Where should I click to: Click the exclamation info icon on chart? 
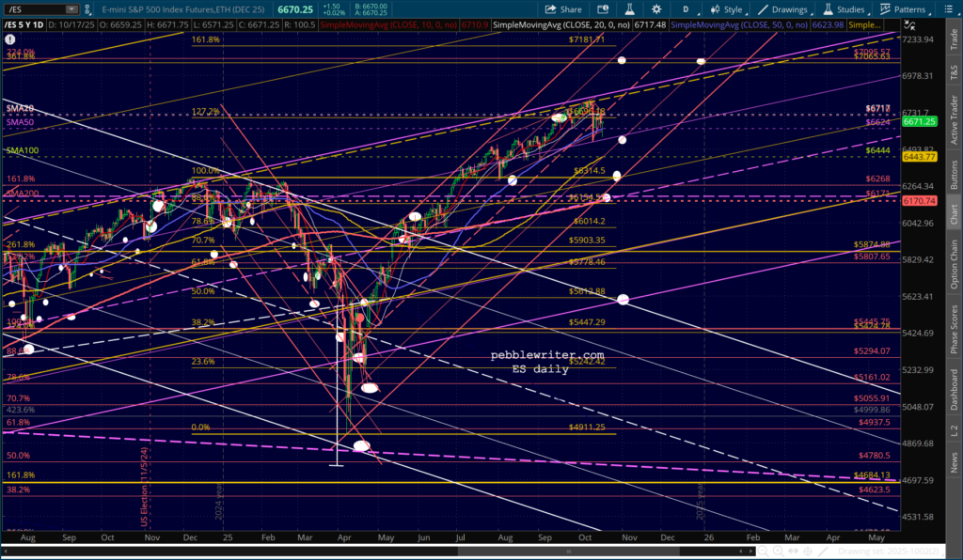9,39
